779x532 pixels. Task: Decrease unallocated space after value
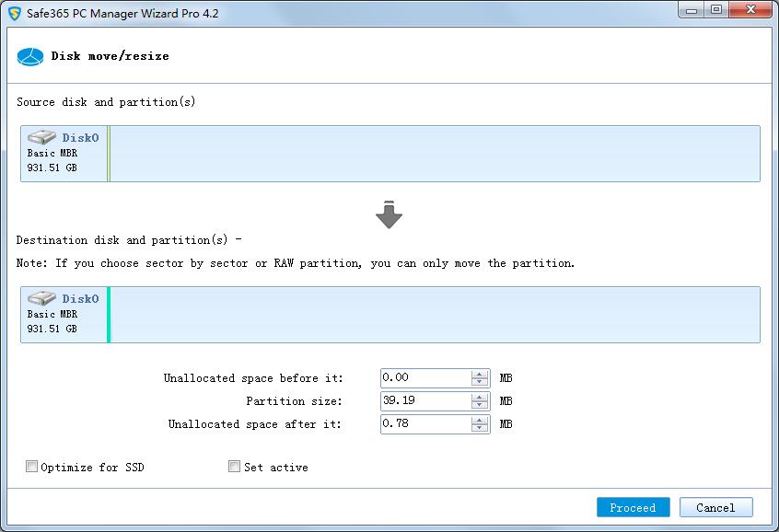[480, 428]
